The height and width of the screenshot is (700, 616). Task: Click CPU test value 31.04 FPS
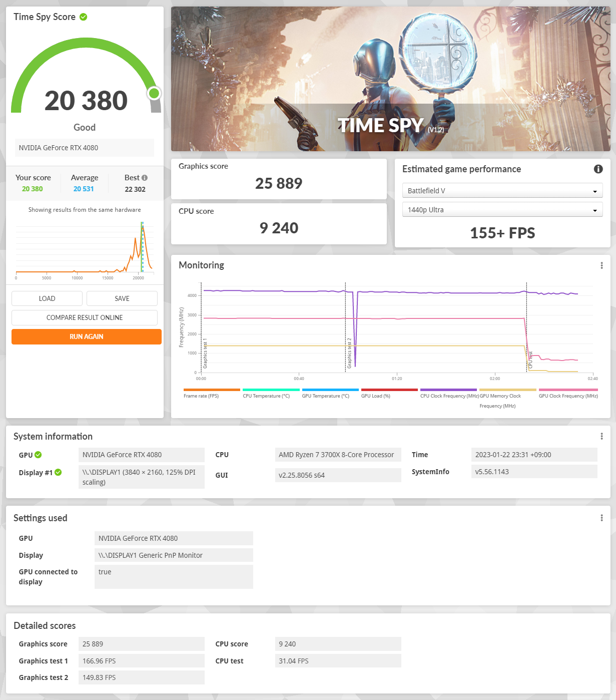click(338, 661)
